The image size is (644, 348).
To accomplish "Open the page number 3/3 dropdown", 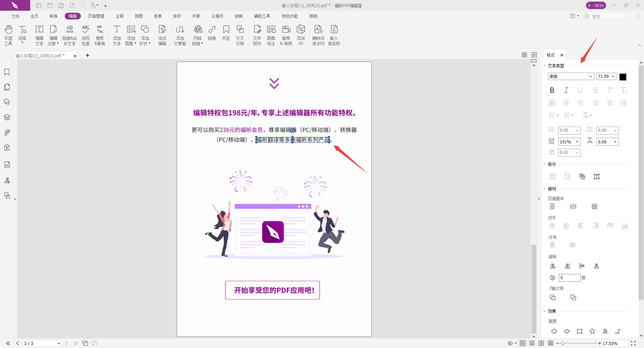I will tap(59, 343).
